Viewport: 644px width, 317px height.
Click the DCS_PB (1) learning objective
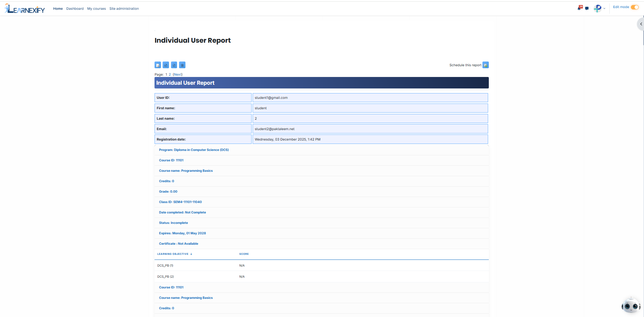click(165, 266)
